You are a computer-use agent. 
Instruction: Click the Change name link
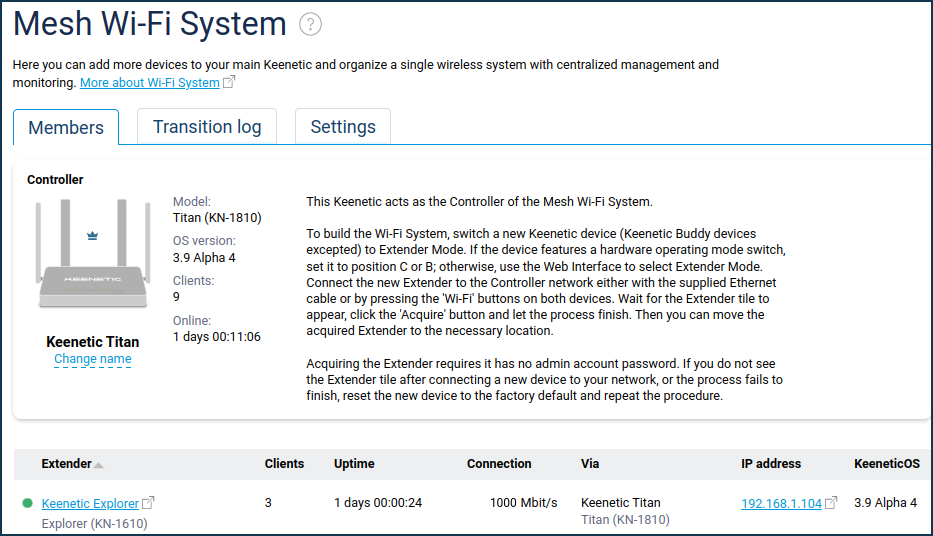point(93,359)
